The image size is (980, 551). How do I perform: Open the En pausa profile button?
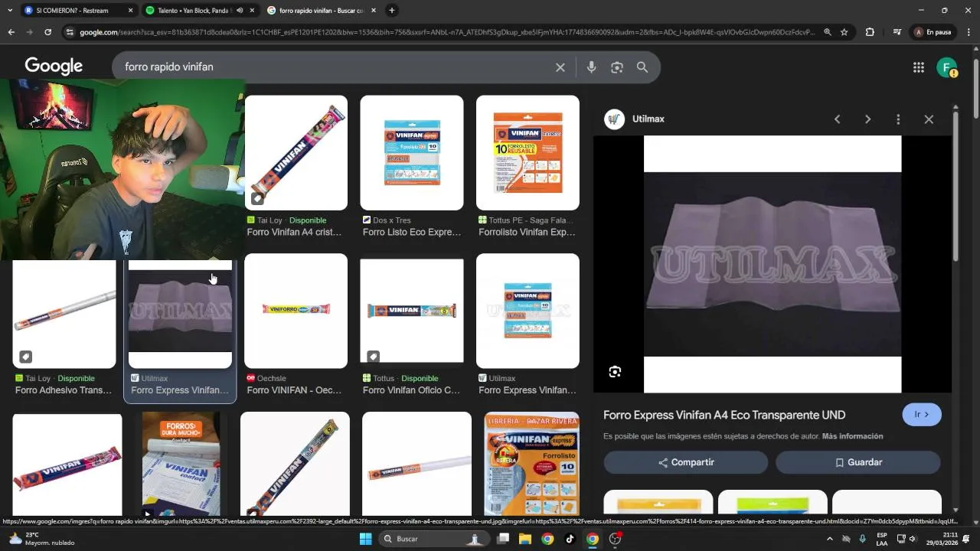pos(933,32)
